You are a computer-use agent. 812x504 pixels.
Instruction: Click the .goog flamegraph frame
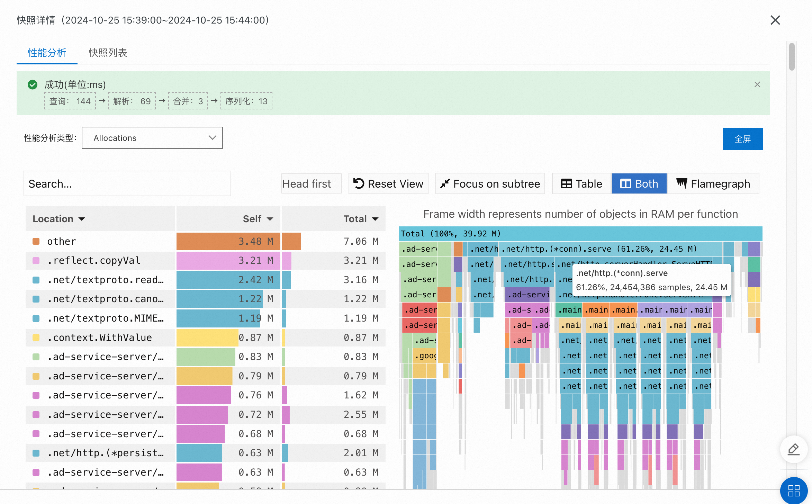pyautogui.click(x=425, y=355)
